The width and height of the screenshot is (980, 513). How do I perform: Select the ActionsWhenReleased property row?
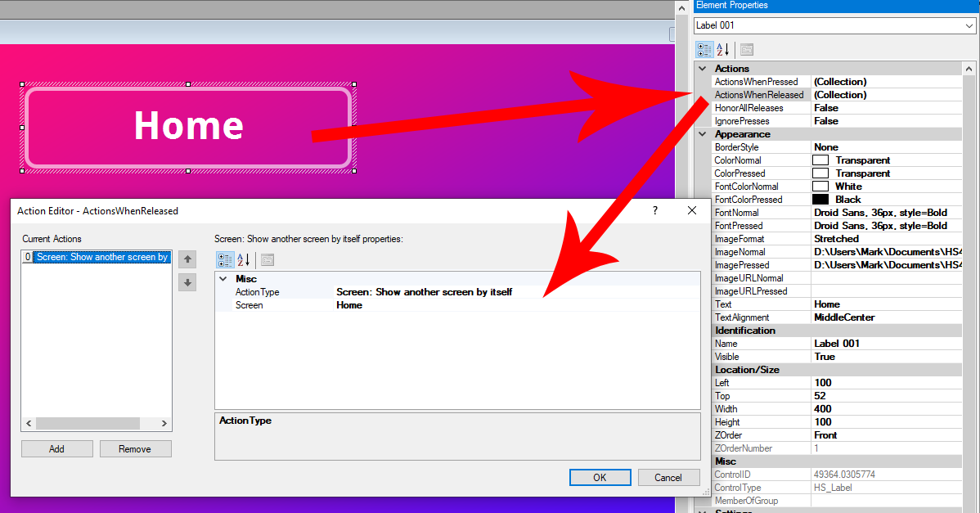click(758, 95)
